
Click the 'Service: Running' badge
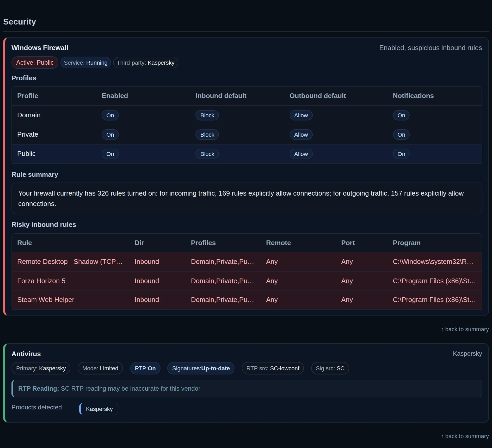click(86, 63)
